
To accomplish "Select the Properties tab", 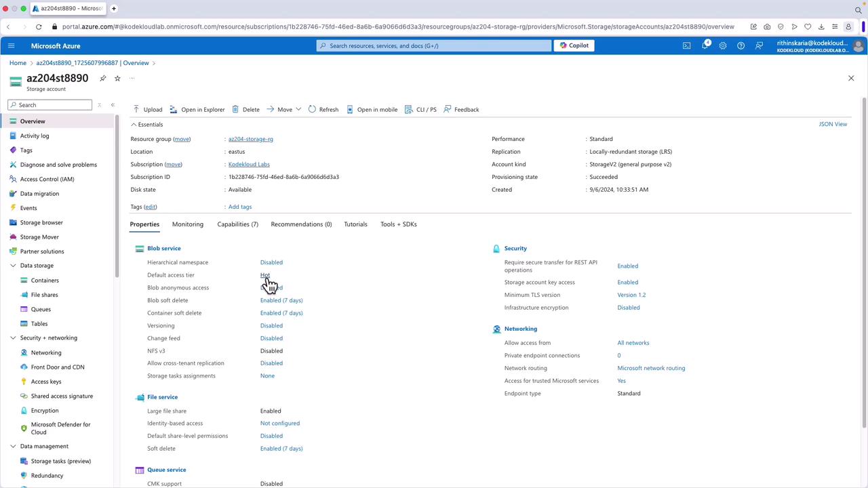I will 144,224.
